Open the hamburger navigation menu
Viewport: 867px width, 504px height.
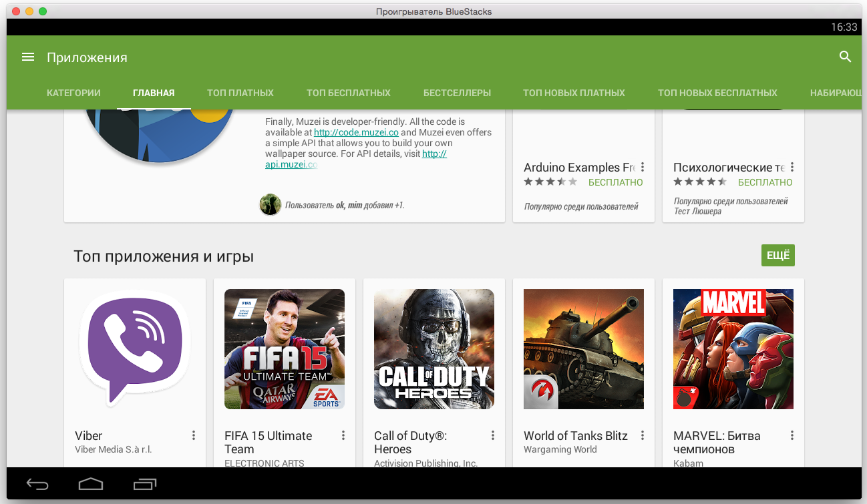(28, 57)
